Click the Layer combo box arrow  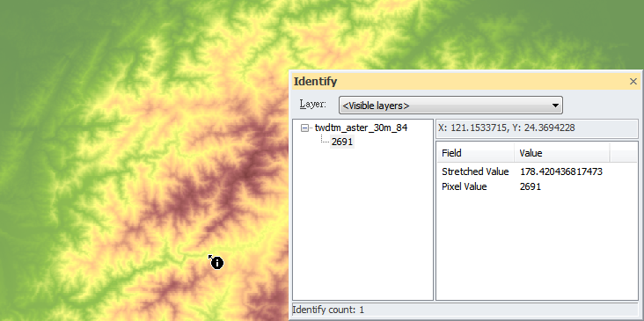pos(555,106)
